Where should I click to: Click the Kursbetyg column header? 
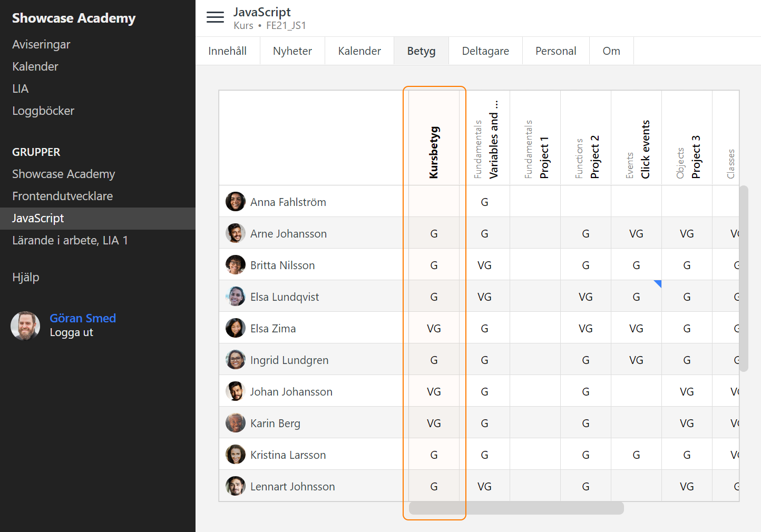[x=434, y=152]
